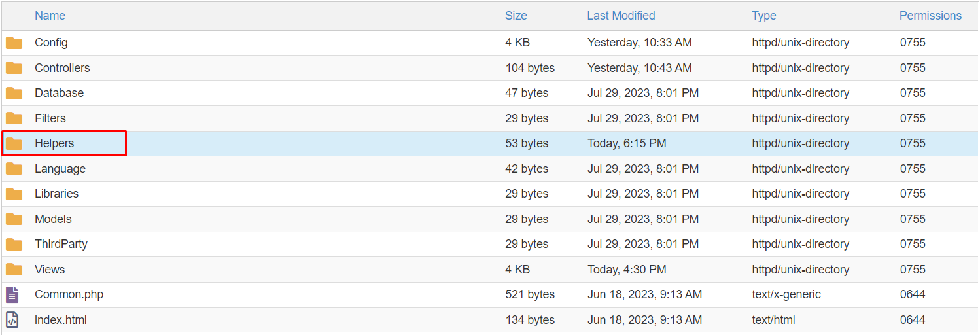Select the Filters folder icon
Viewport: 980px width, 335px height.
point(14,118)
